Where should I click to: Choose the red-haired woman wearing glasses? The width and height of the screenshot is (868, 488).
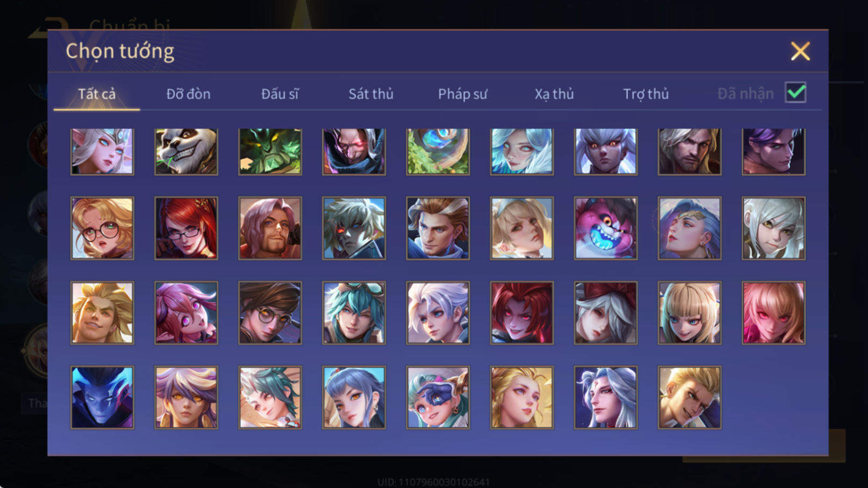tap(186, 228)
